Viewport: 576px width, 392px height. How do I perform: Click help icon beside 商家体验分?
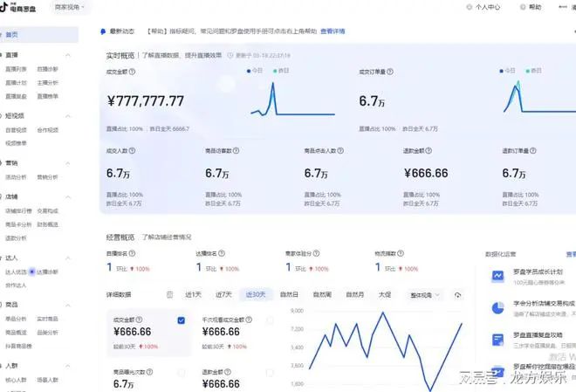(x=316, y=253)
